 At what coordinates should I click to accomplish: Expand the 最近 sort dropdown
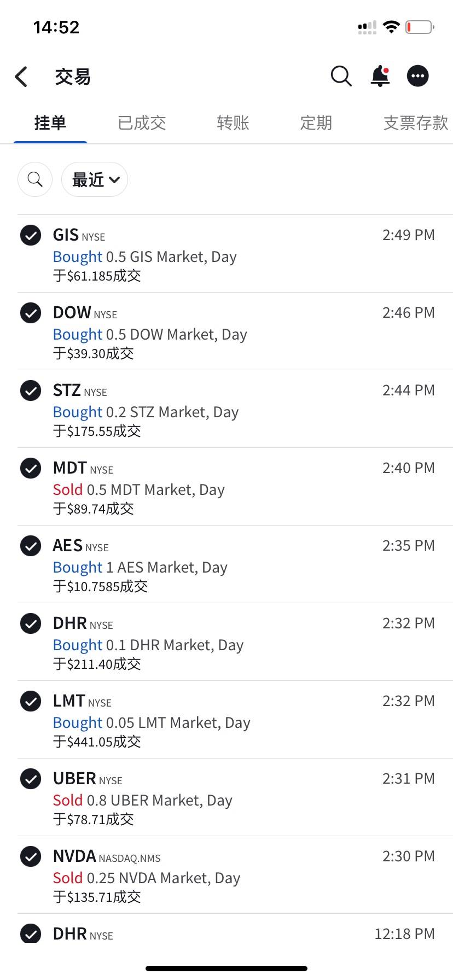(95, 179)
